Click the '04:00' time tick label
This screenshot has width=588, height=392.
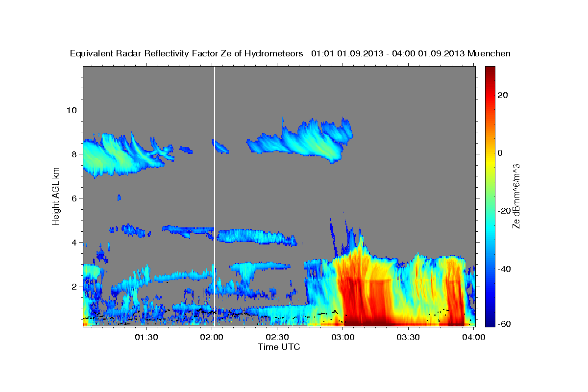[x=474, y=337]
